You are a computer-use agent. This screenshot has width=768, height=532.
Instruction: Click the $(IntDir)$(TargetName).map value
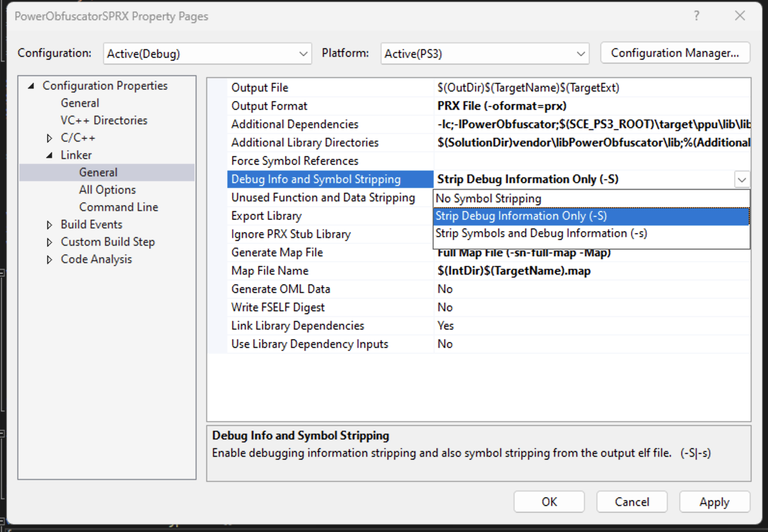click(514, 271)
